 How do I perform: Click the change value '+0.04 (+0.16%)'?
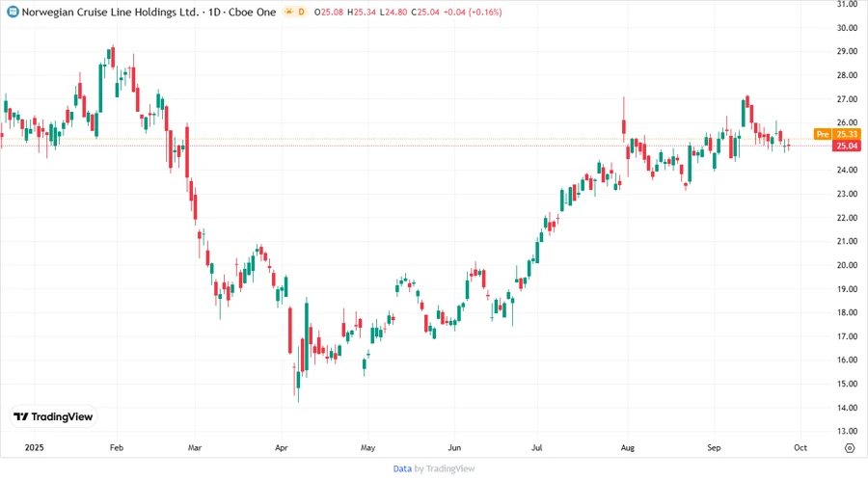pyautogui.click(x=473, y=13)
